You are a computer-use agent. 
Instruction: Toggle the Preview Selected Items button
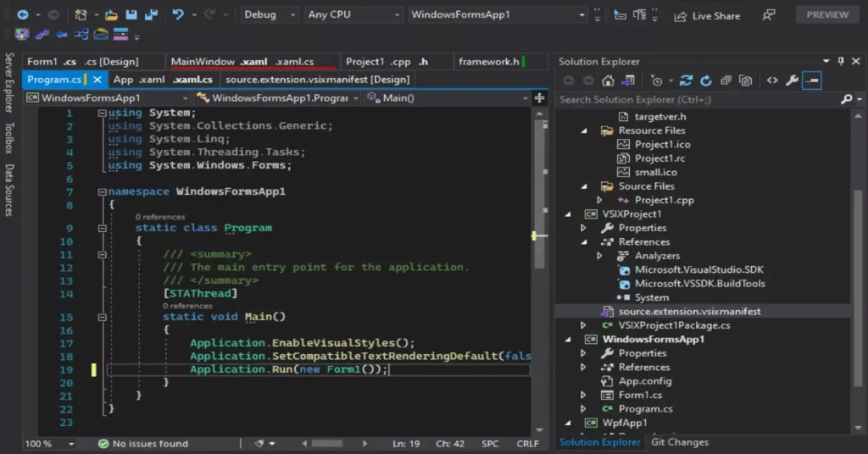812,80
